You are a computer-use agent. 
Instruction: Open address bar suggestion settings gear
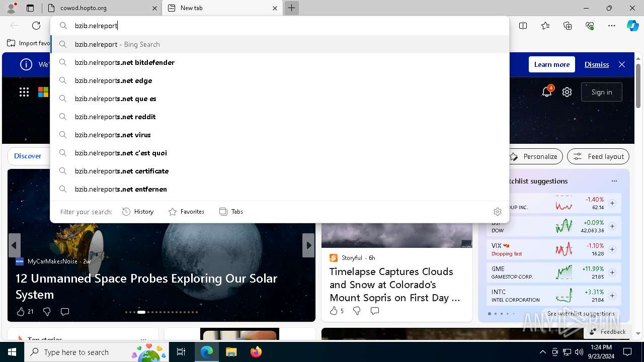point(498,212)
